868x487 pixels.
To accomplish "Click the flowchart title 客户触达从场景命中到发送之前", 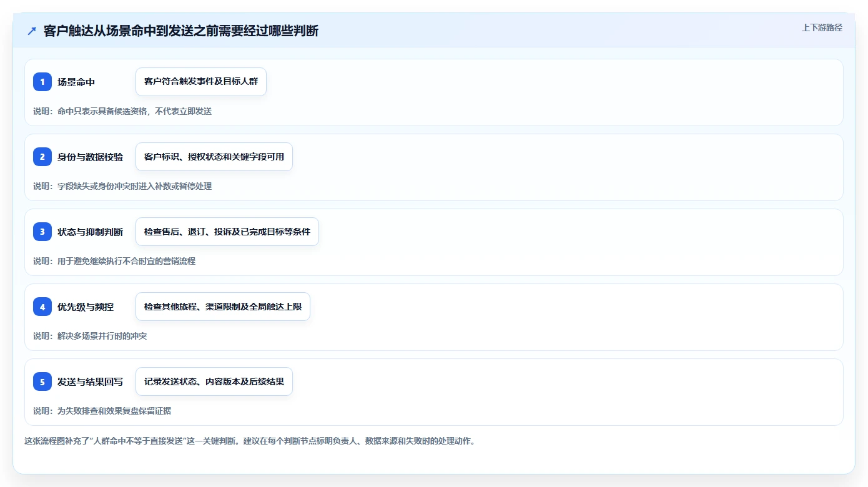I will pyautogui.click(x=181, y=31).
